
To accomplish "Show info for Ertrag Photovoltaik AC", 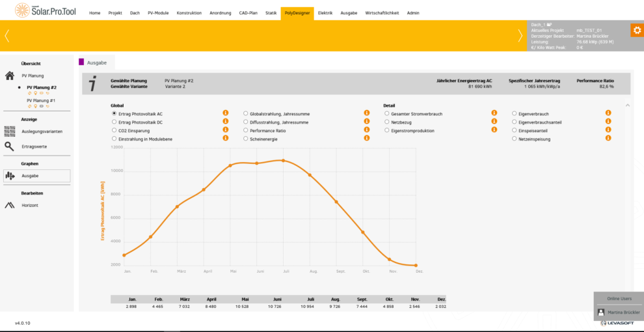I will pos(226,113).
